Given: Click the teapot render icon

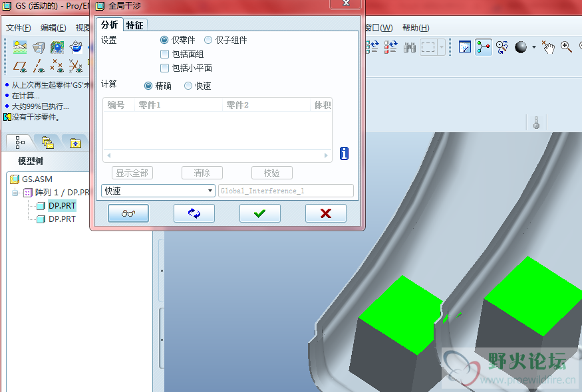Looking at the screenshot, I should coord(76,47).
